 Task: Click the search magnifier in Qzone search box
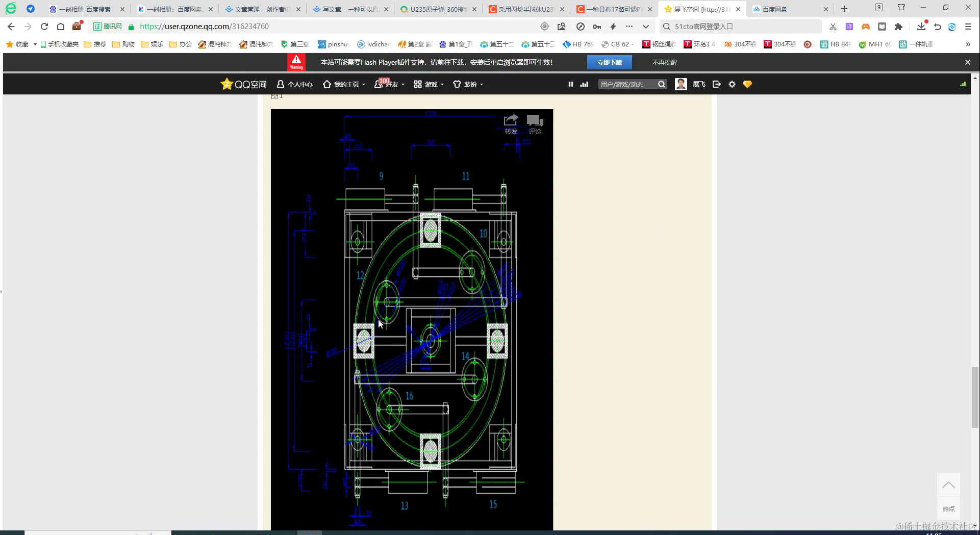[x=662, y=84]
